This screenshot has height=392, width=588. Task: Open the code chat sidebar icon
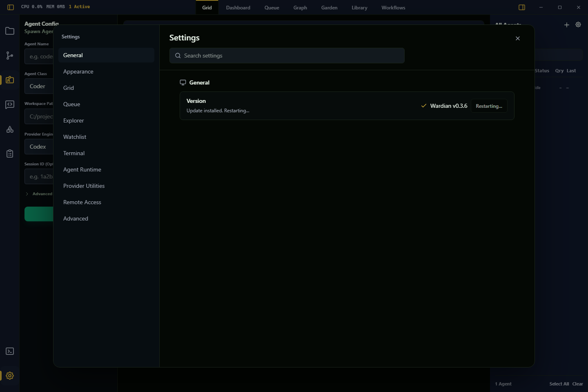point(10,105)
